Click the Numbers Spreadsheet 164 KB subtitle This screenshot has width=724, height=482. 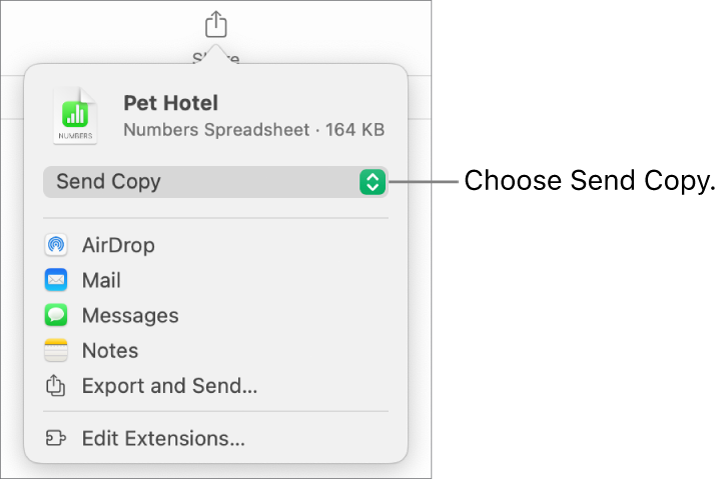click(x=253, y=130)
